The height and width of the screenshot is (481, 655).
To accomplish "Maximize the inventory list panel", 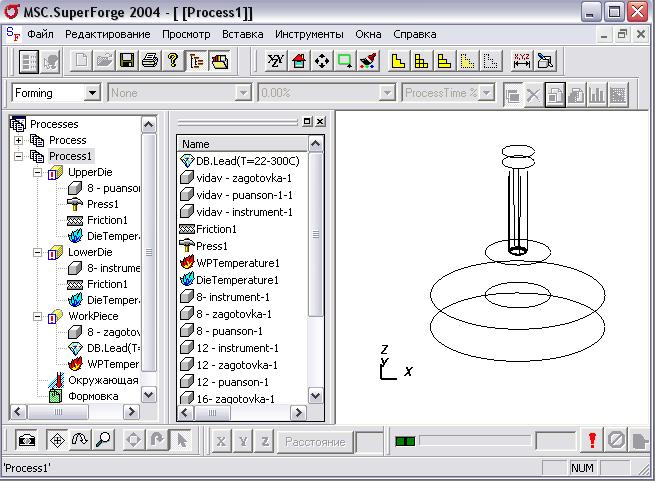I will click(307, 122).
